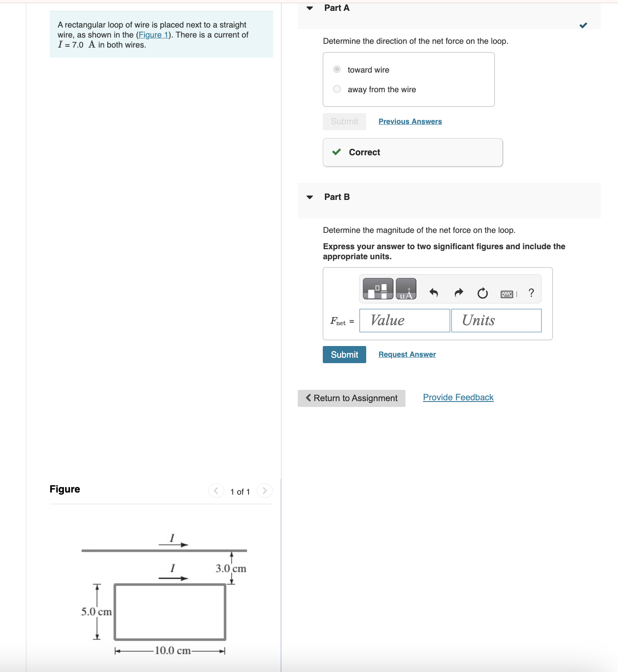Open the Figure 1 link
This screenshot has width=618, height=672.
[153, 35]
